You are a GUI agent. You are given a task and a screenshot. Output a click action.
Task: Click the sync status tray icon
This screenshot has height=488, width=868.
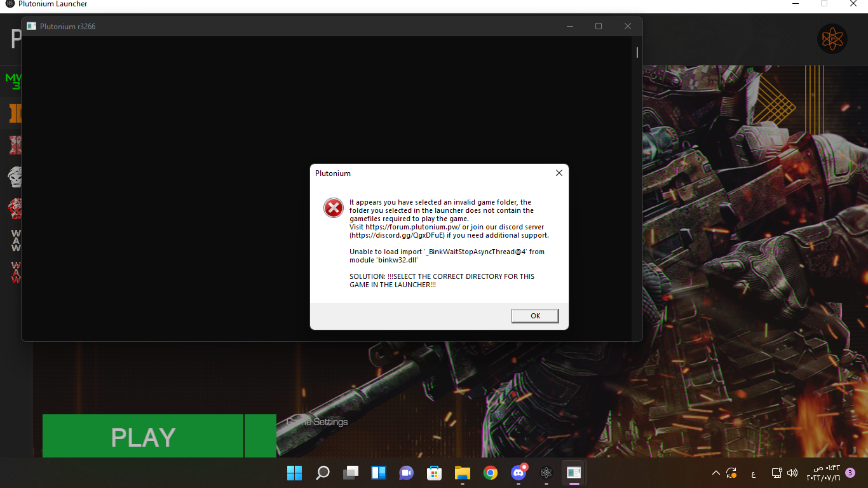pyautogui.click(x=732, y=473)
